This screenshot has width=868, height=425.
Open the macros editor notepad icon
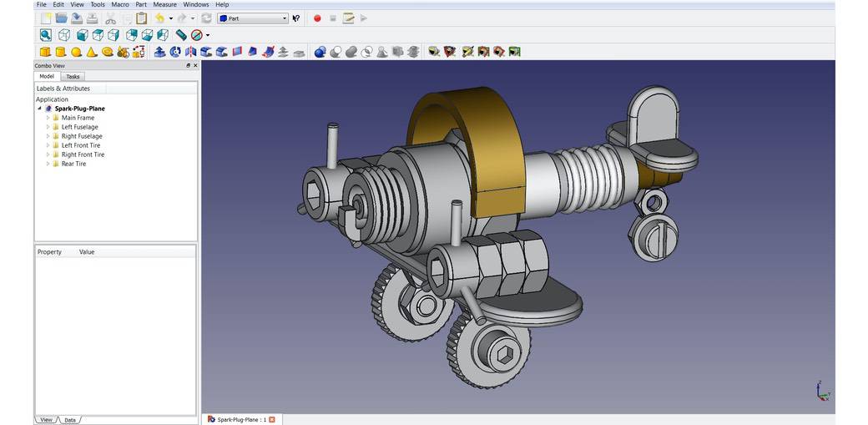pyautogui.click(x=348, y=18)
